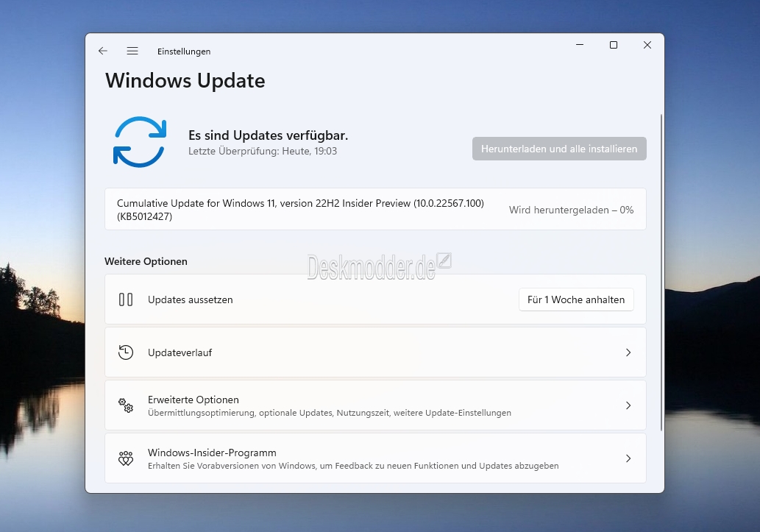Pause updates with Für 1 Woche anhalten

pos(576,299)
